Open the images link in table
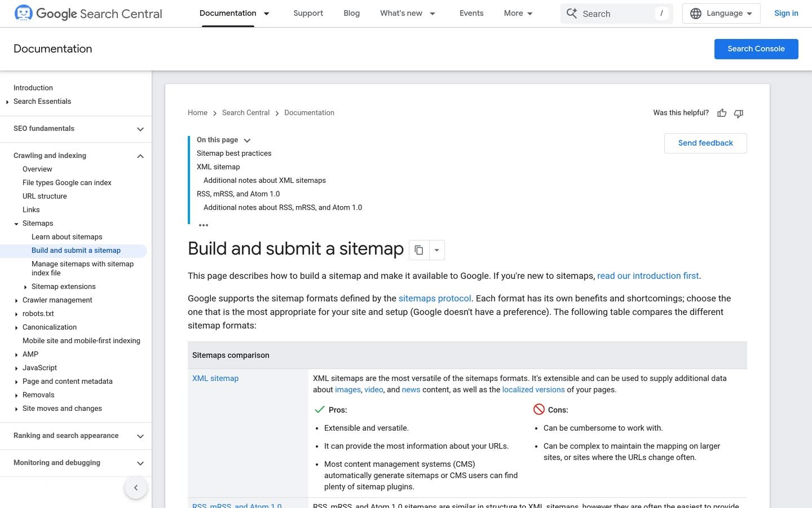The image size is (812, 508). click(x=348, y=390)
